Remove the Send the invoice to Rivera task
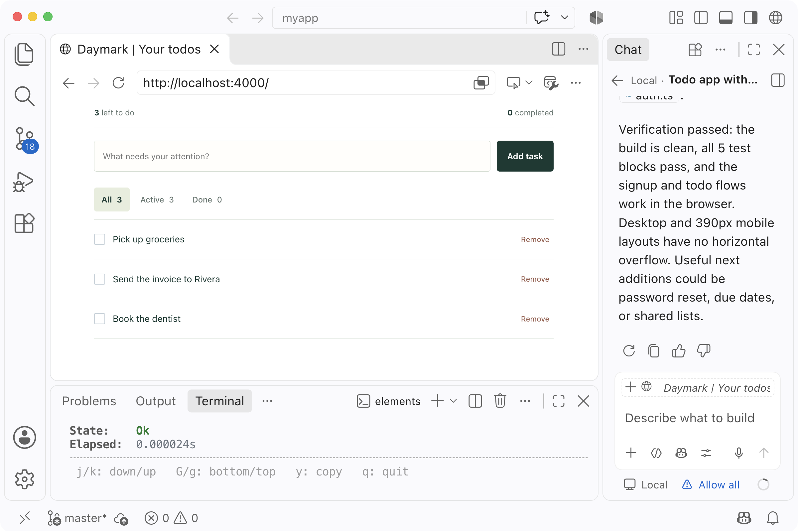 [x=535, y=279]
